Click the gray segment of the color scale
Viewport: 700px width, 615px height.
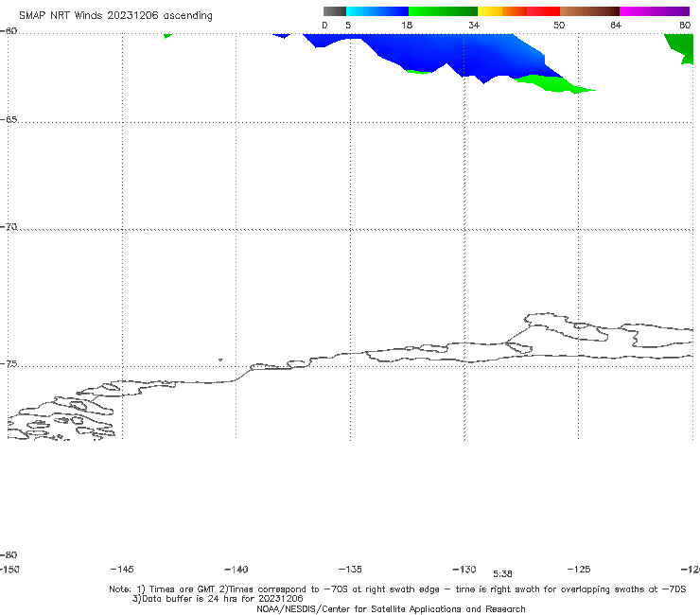pos(335,11)
